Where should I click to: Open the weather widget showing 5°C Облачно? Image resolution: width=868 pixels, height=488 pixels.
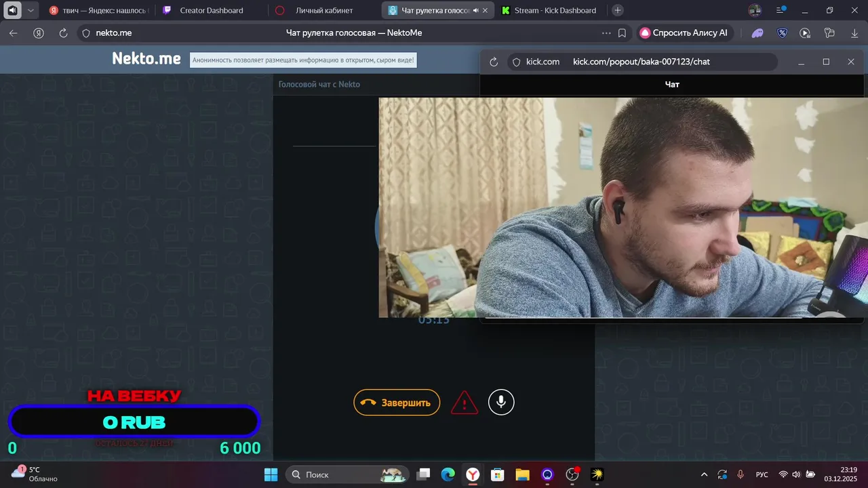click(35, 474)
